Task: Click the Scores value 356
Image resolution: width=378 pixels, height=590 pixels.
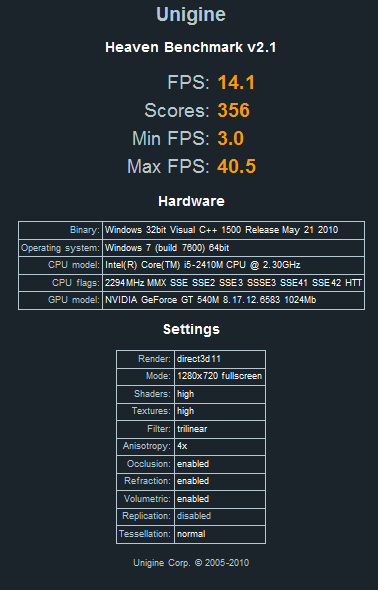Action: (234, 110)
